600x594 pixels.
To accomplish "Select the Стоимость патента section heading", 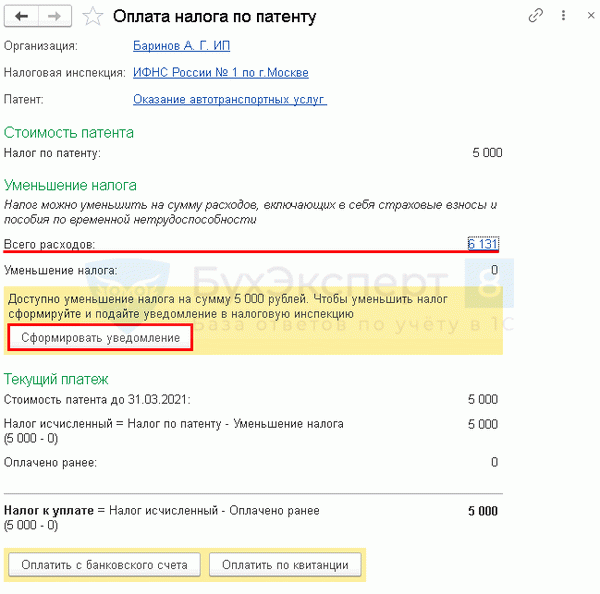I will coord(69,133).
